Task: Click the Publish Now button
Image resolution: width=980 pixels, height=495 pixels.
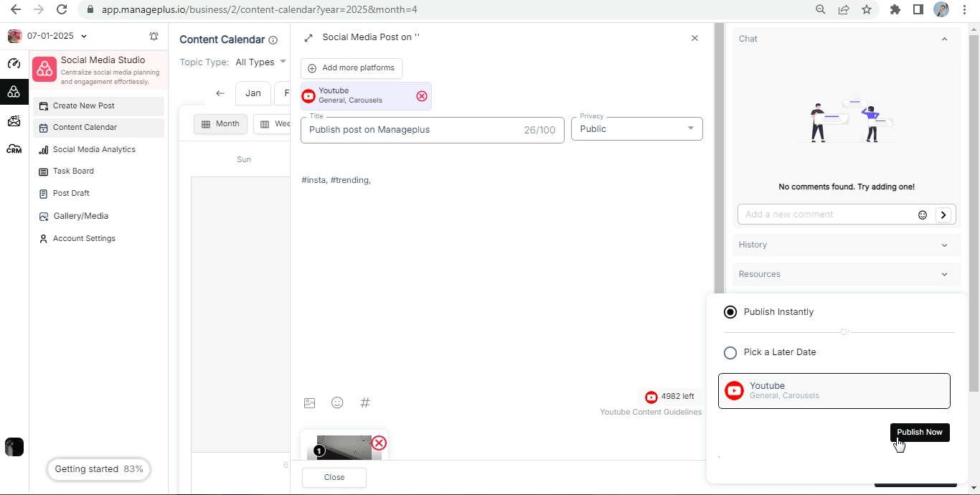Action: (x=920, y=433)
